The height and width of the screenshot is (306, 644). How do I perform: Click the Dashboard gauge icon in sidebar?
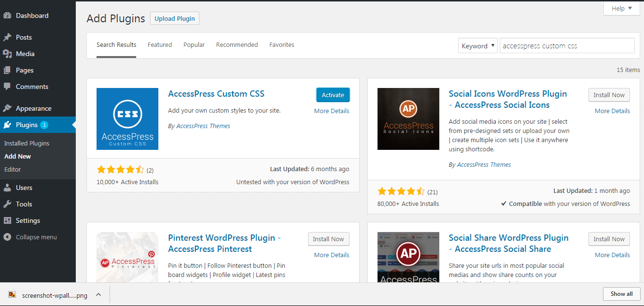[x=7, y=15]
